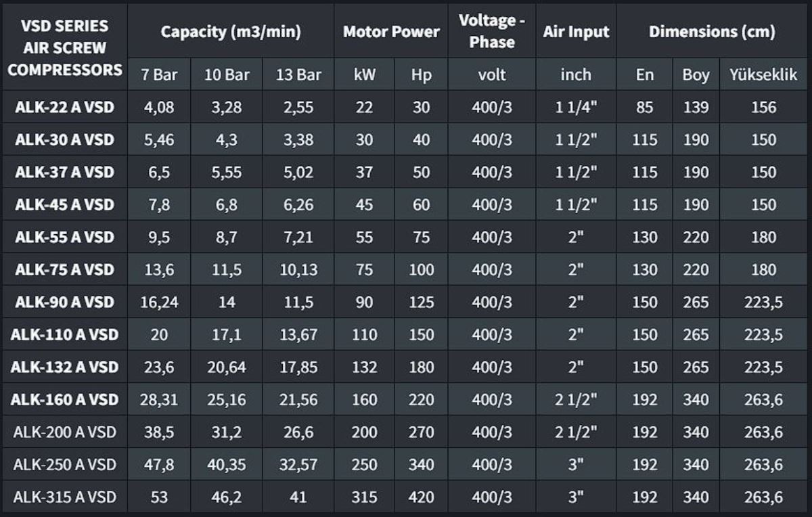Select the ALK-45 A VSD row label
812x517 pixels.
coord(65,204)
